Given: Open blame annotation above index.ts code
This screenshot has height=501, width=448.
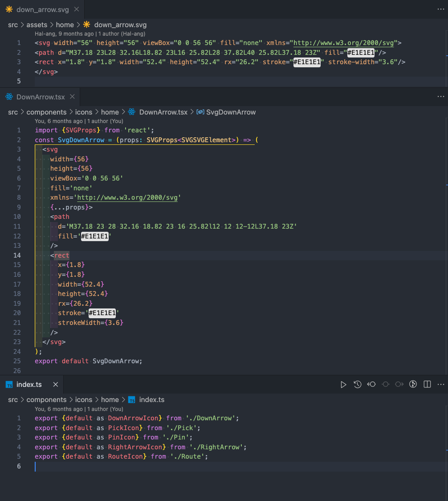Looking at the screenshot, I should 79,409.
